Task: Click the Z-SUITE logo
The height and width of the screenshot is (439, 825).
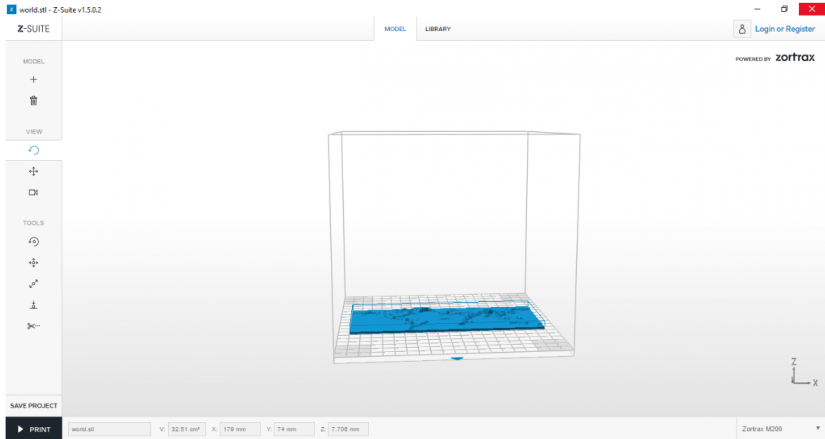Action: [x=34, y=29]
